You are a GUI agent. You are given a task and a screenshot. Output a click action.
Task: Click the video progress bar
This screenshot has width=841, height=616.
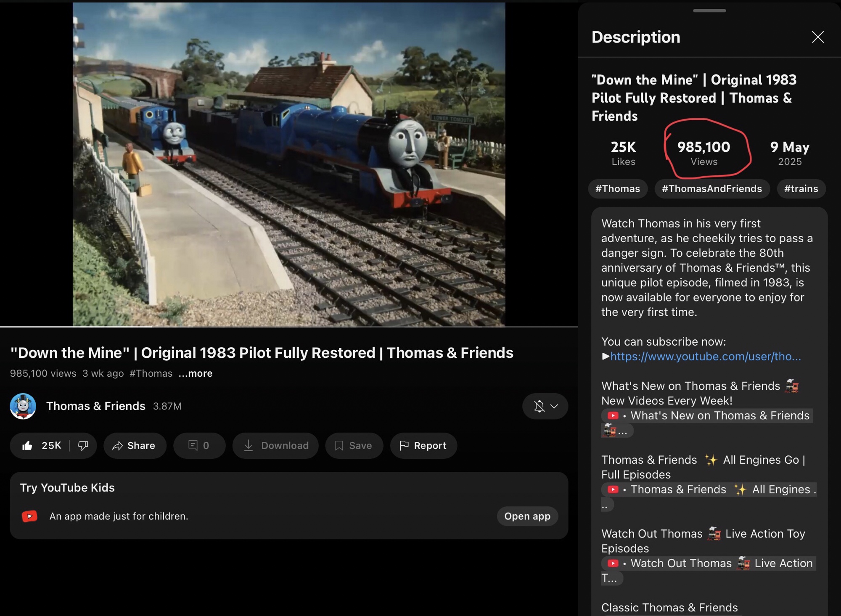click(x=289, y=326)
